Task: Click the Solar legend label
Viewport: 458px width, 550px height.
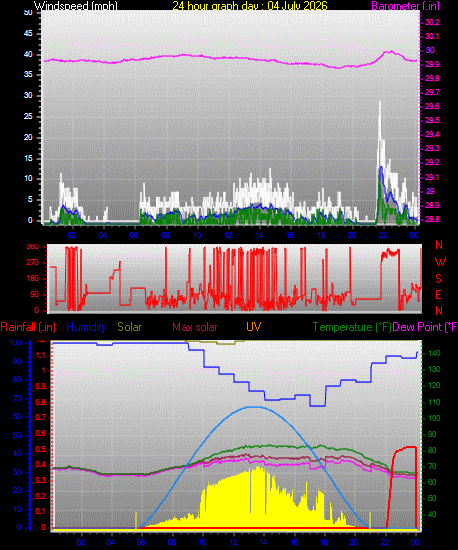Action: 129,327
